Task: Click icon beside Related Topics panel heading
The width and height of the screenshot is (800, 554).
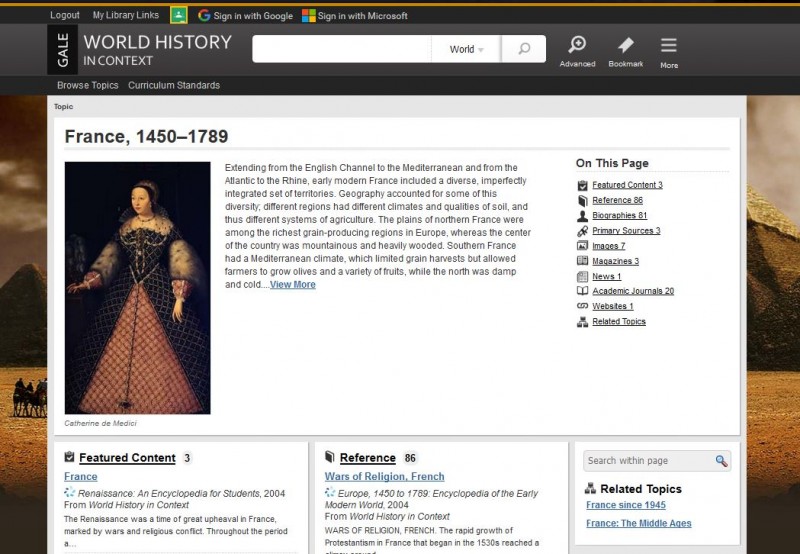Action: (590, 488)
